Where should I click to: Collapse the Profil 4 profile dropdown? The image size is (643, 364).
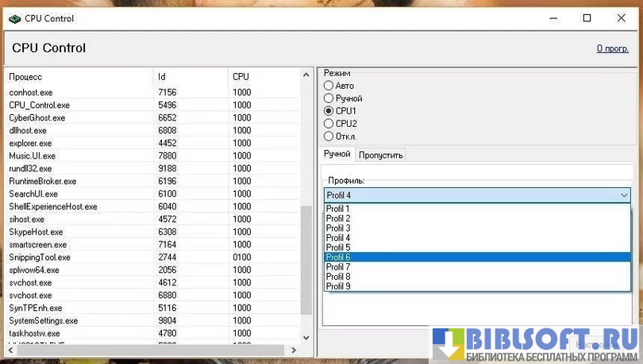624,195
